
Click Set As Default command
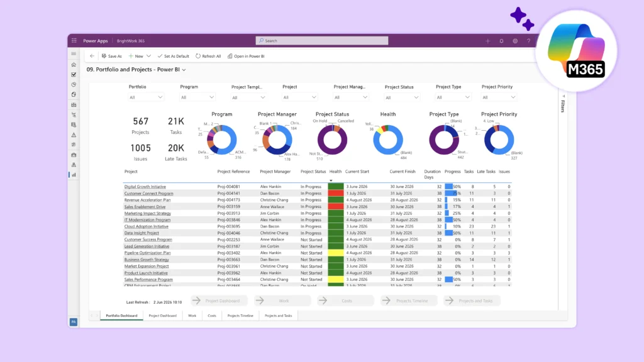pyautogui.click(x=174, y=56)
